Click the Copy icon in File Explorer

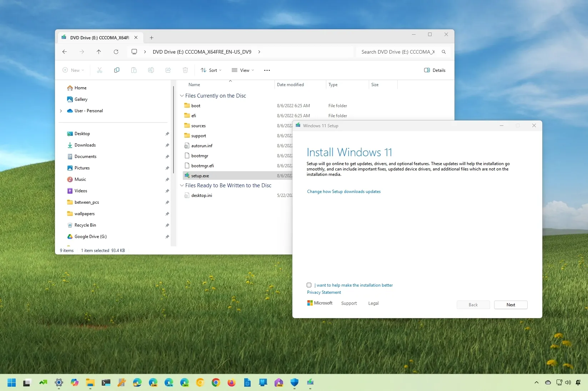(117, 70)
